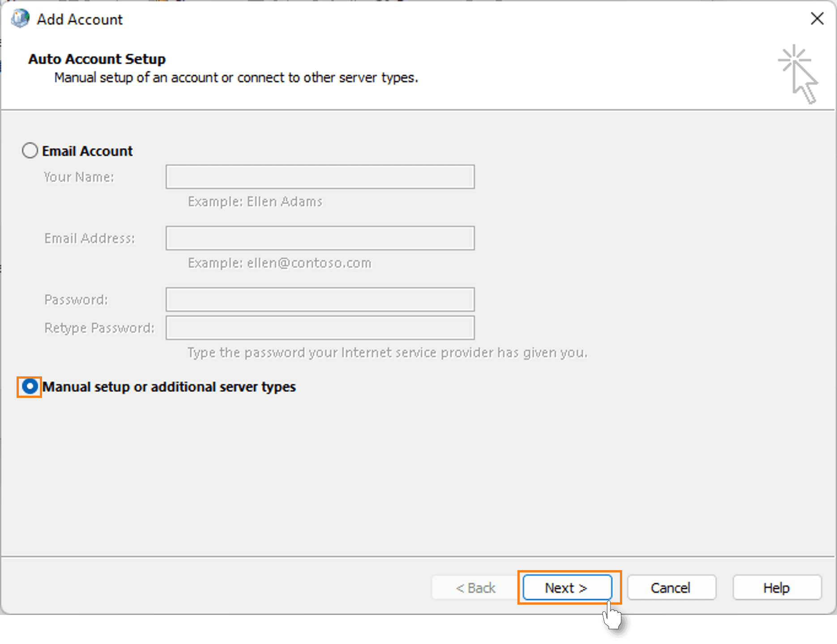Select Manual setup or additional server types
Screen dimensions: 837x644
tap(30, 387)
